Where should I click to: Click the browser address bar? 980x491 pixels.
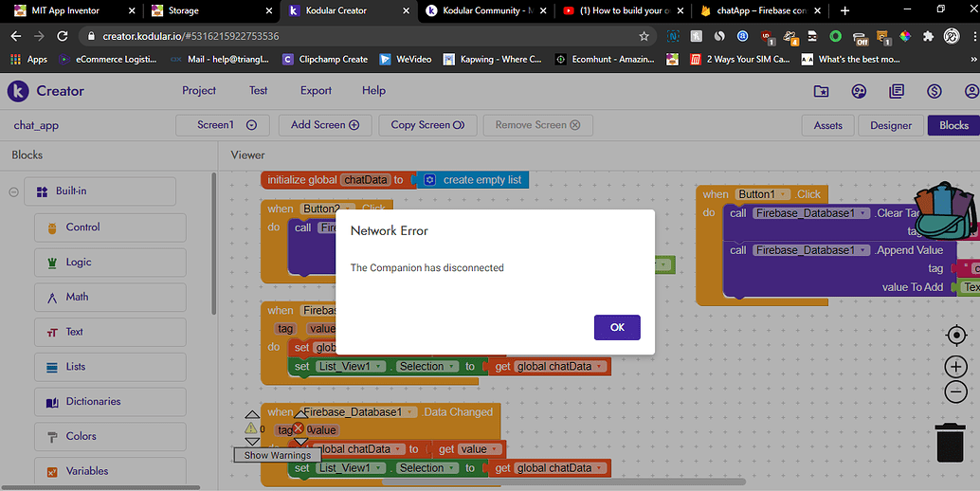[x=368, y=36]
